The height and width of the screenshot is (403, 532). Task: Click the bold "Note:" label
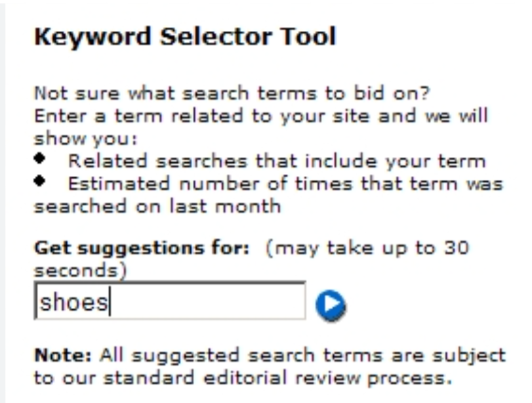pos(64,356)
